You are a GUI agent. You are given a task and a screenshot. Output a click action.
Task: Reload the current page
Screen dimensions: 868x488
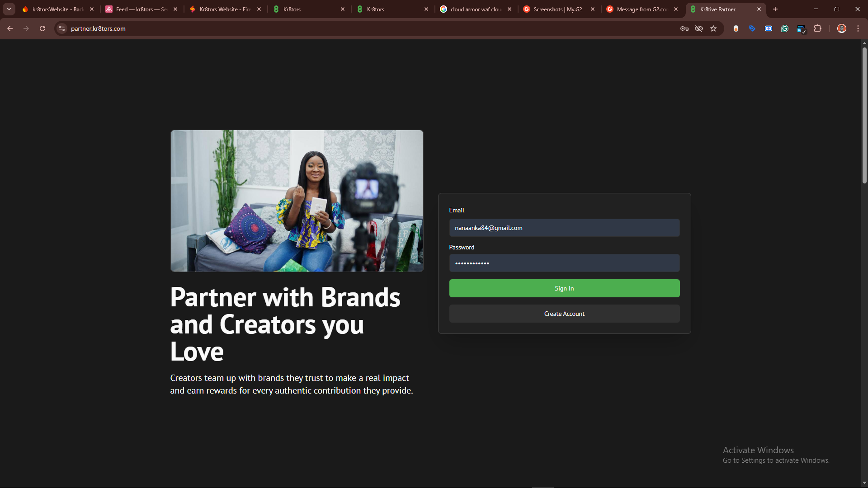pos(42,28)
